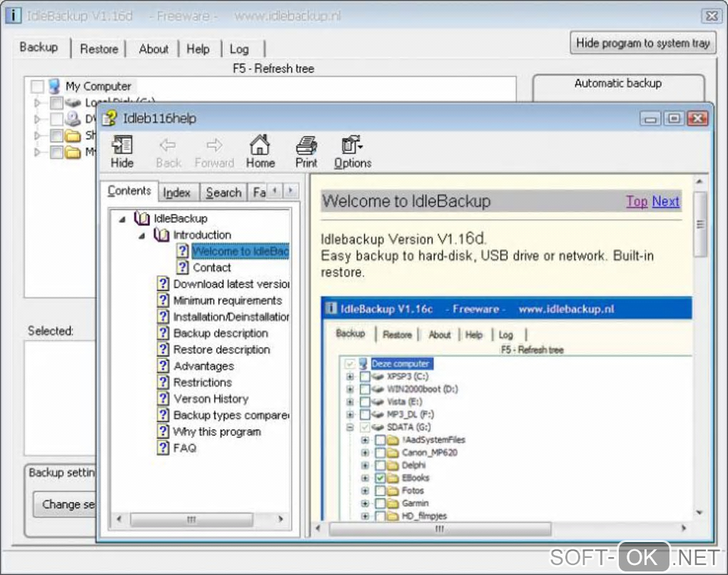728x575 pixels.
Task: Expand the DVD drive node in backup tree
Action: point(38,119)
